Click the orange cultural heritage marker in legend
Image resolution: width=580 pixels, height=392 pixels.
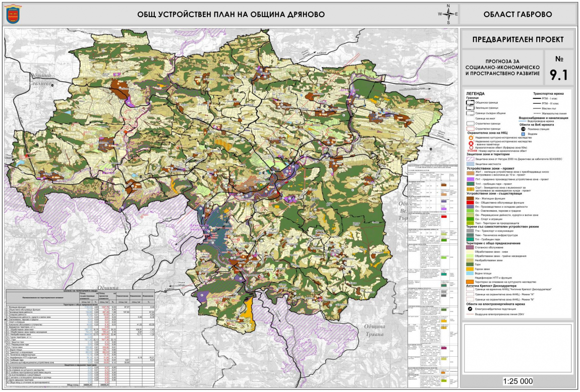(471, 138)
